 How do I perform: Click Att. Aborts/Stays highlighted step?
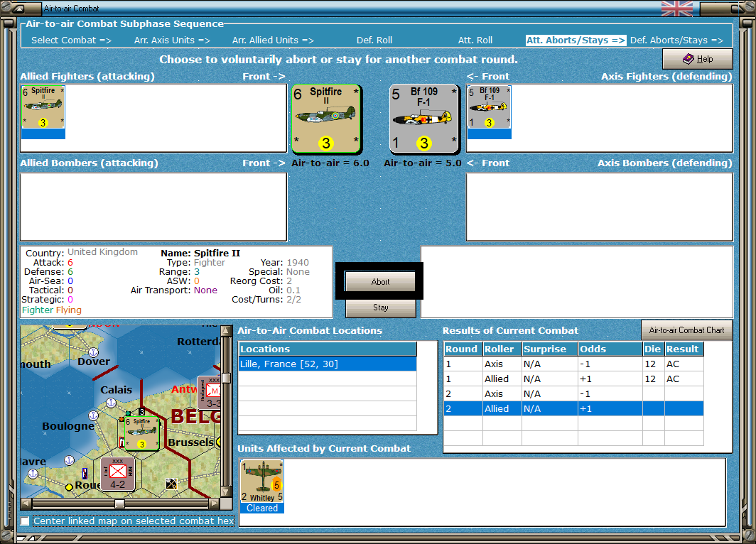click(x=576, y=40)
